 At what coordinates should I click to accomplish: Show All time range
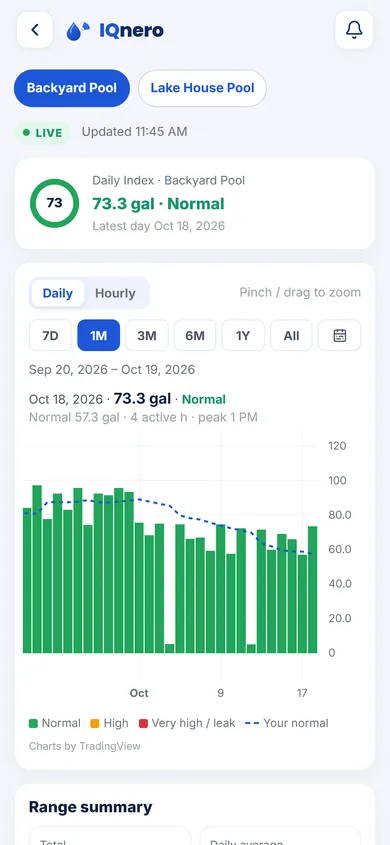coord(291,335)
